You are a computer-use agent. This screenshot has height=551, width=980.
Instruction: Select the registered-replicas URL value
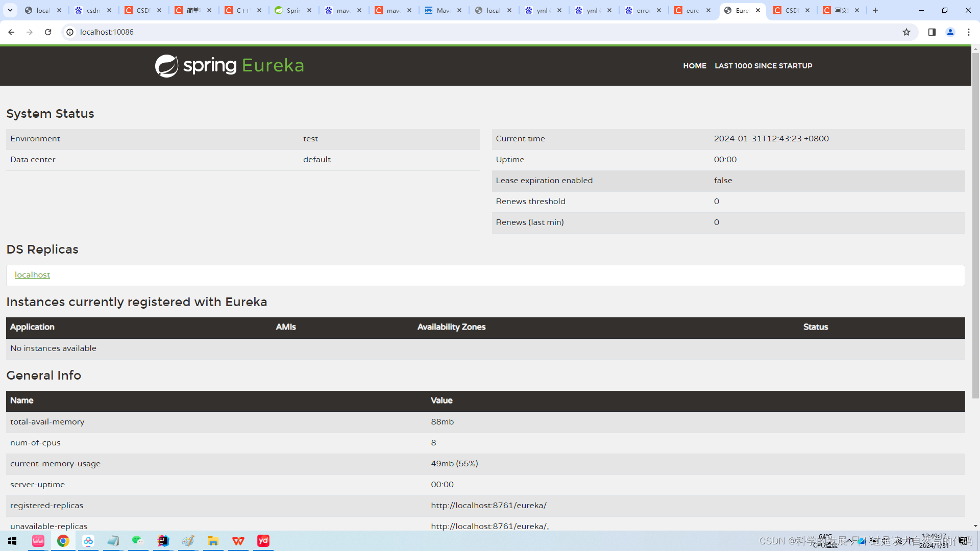click(488, 506)
